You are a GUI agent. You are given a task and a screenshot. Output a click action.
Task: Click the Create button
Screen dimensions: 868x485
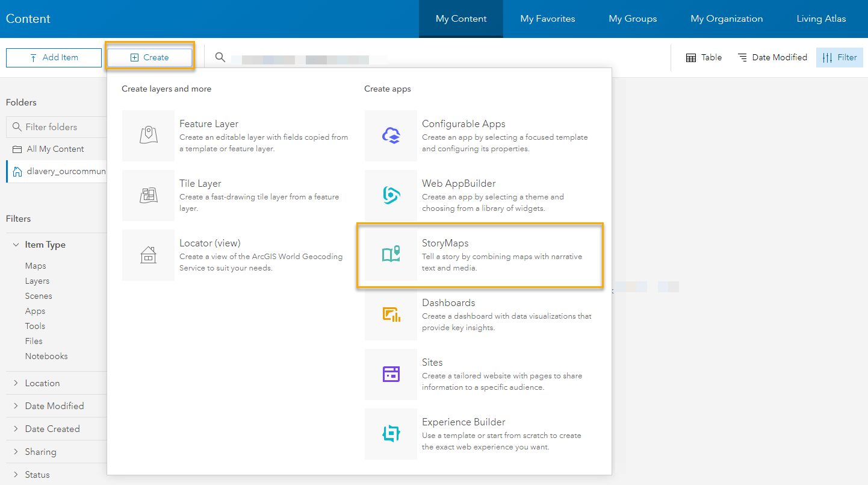coord(150,57)
